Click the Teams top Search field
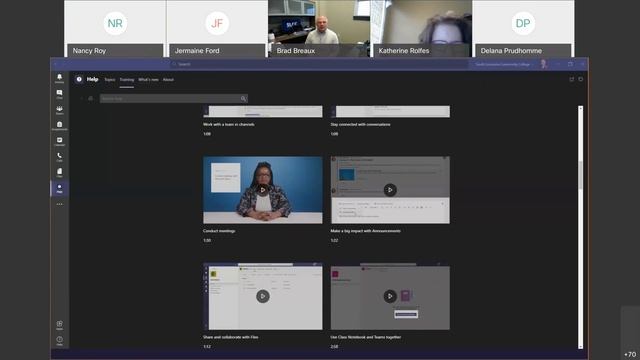This screenshot has width=640, height=360. coord(318,64)
